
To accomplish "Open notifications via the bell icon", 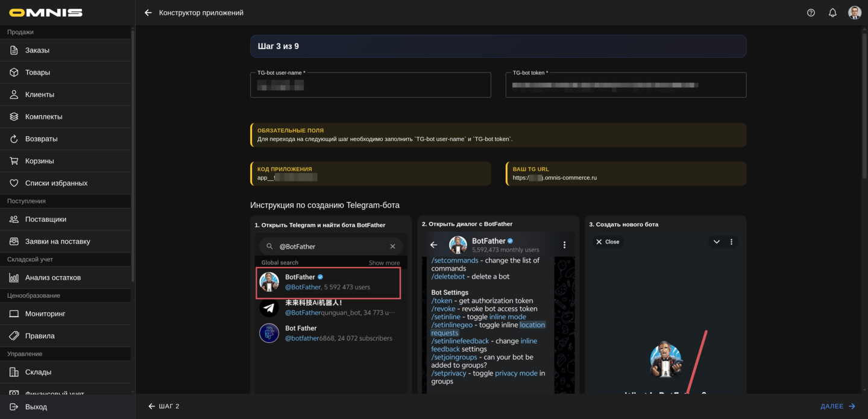I will (832, 12).
